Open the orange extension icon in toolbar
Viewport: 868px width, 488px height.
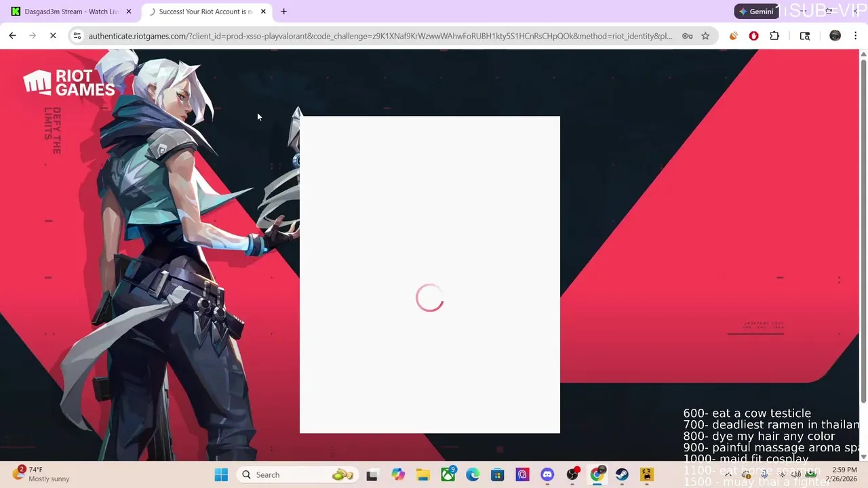coord(733,36)
